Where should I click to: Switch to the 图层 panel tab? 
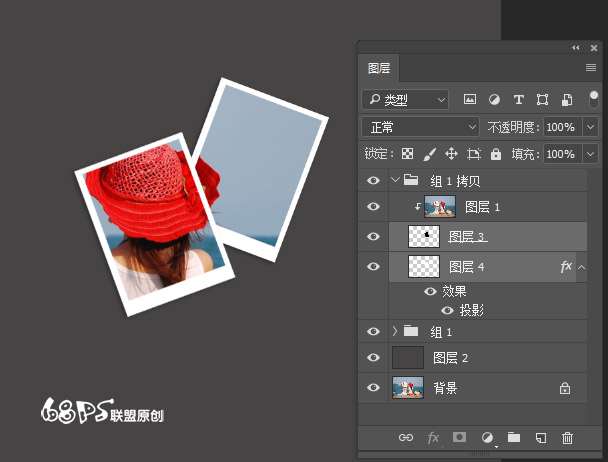click(x=379, y=69)
